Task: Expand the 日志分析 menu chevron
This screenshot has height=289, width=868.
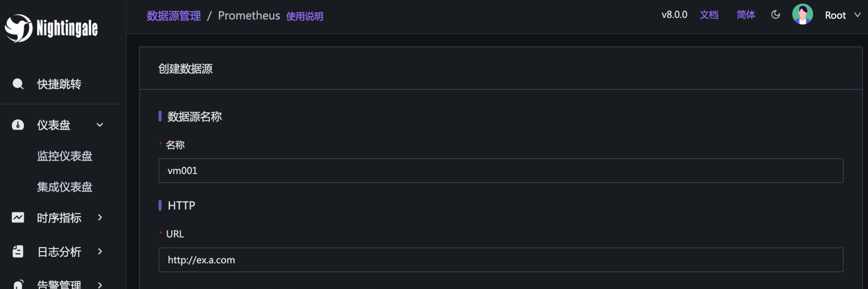Action: point(100,252)
